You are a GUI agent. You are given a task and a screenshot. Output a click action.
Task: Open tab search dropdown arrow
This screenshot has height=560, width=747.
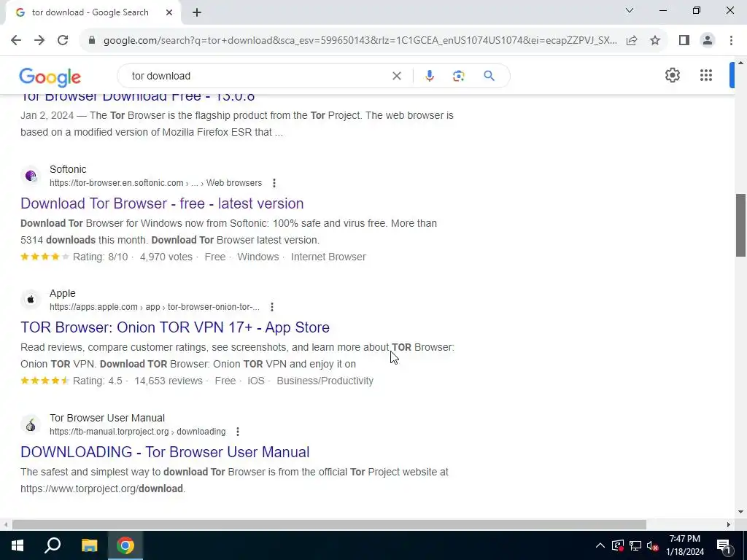click(630, 10)
